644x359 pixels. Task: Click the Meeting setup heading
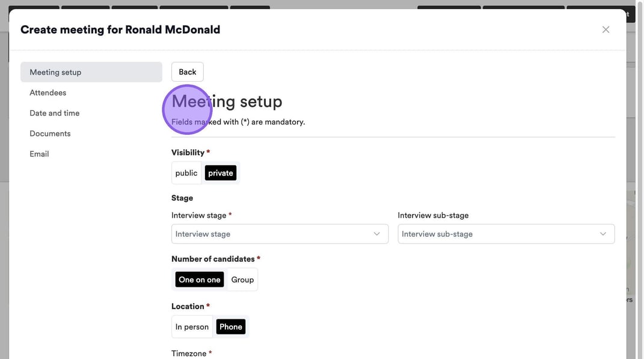coord(227,101)
